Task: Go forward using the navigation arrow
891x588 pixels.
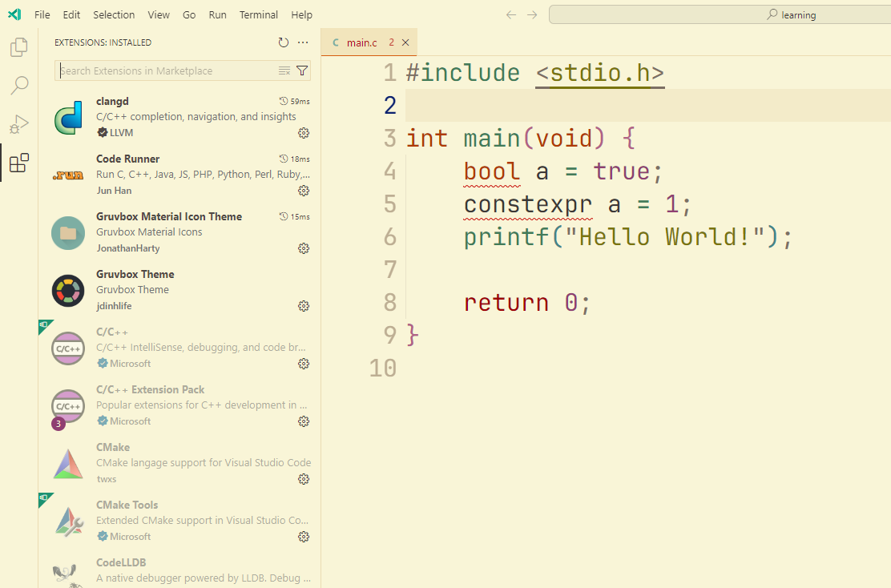Action: pyautogui.click(x=533, y=14)
